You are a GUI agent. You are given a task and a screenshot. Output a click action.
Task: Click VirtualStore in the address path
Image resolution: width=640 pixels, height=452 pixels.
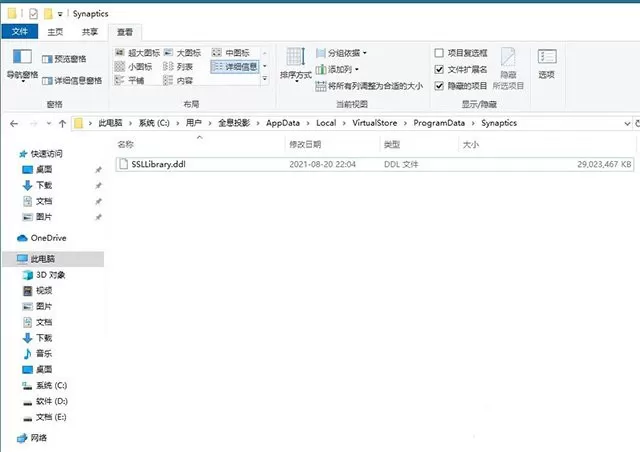[375, 123]
